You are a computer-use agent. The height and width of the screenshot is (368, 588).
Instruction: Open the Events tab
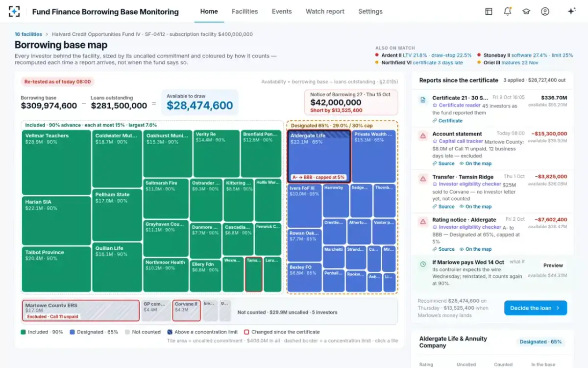282,11
